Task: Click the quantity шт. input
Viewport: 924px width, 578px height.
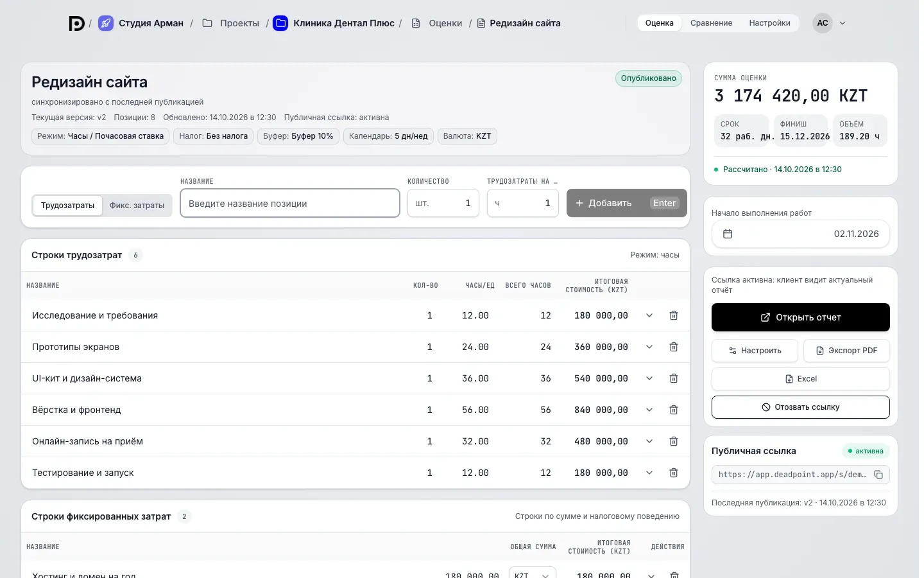Action: coord(443,203)
